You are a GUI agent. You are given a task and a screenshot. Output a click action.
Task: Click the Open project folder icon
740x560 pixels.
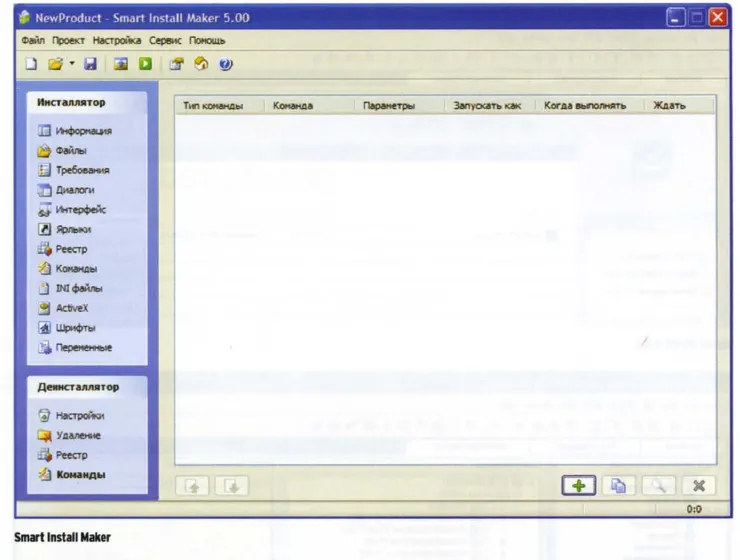56,64
